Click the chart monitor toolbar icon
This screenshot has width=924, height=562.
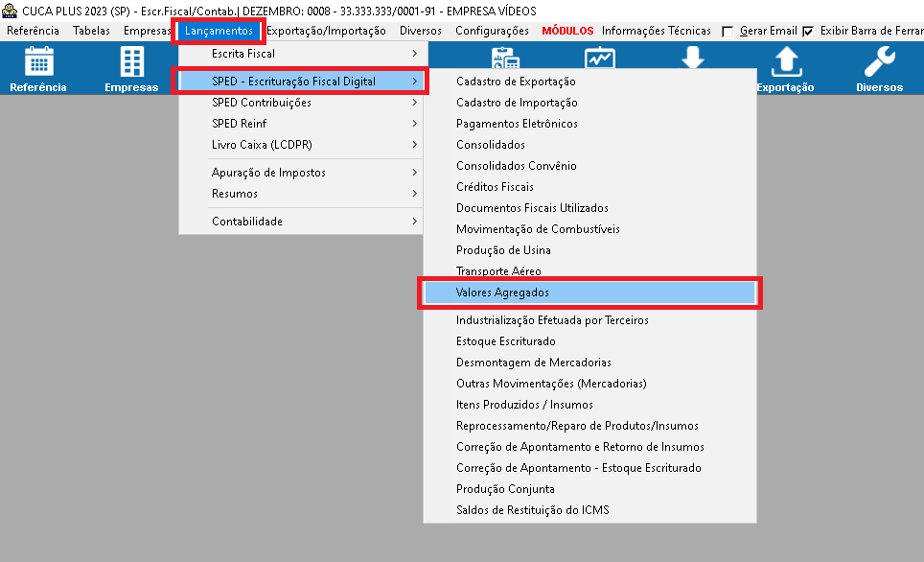pyautogui.click(x=600, y=58)
